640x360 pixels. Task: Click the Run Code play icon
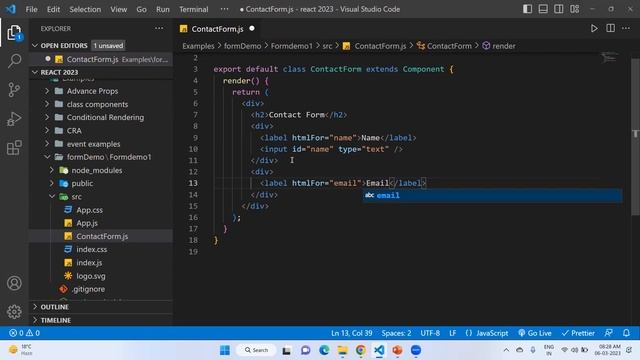tap(594, 29)
